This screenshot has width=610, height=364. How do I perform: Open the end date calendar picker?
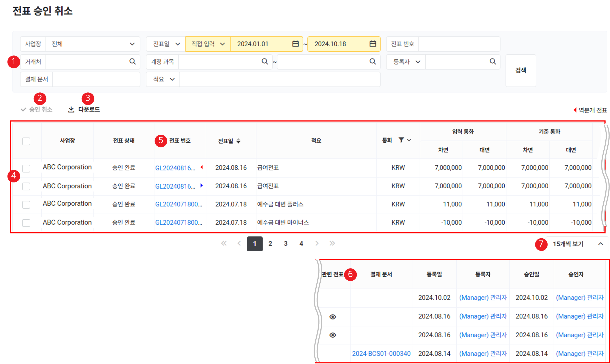pos(373,44)
